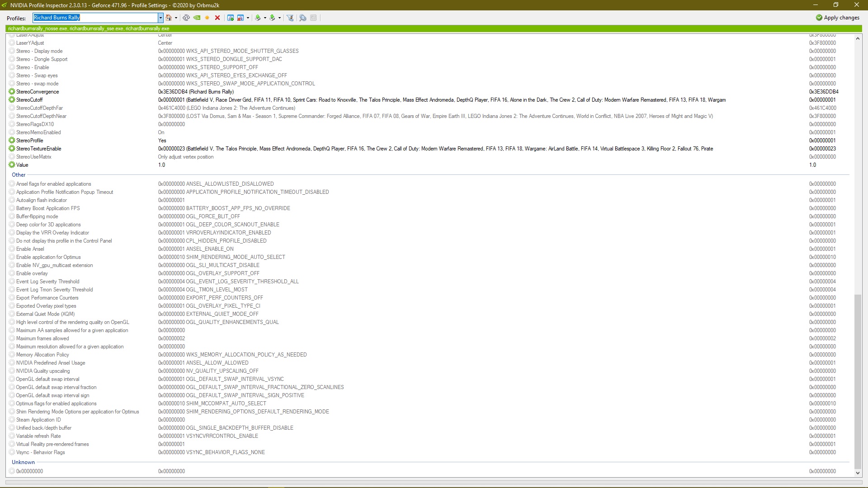Select Display the VRR Overlay Indicator
This screenshot has width=868, height=488.
click(x=52, y=233)
